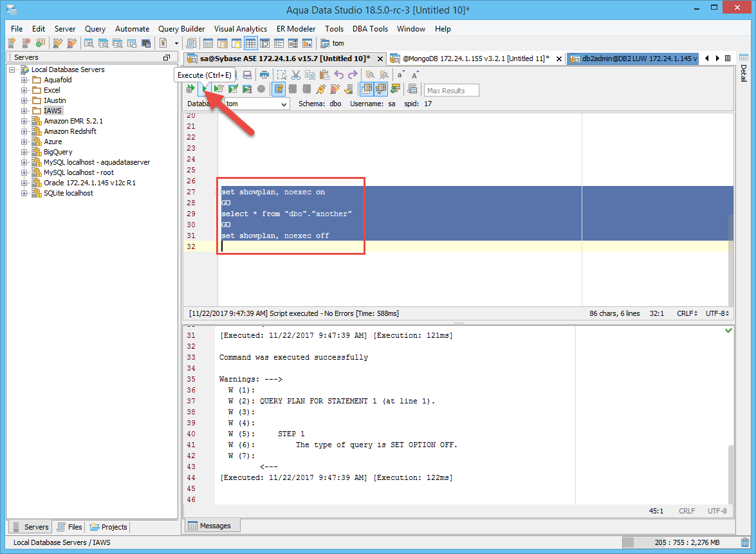The image size is (756, 554).
Task: Expand the Aquafold folder
Action: (x=24, y=80)
